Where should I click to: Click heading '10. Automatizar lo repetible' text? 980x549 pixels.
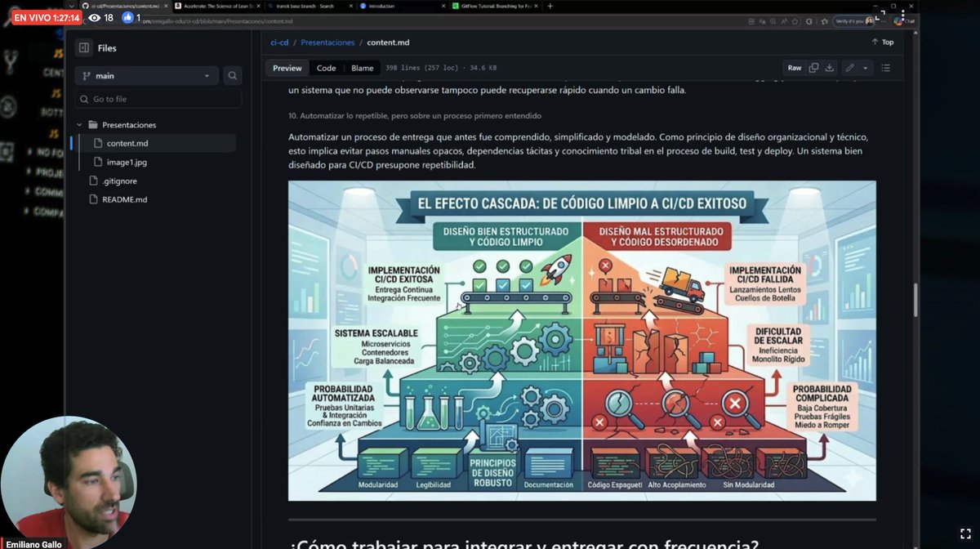click(x=415, y=116)
